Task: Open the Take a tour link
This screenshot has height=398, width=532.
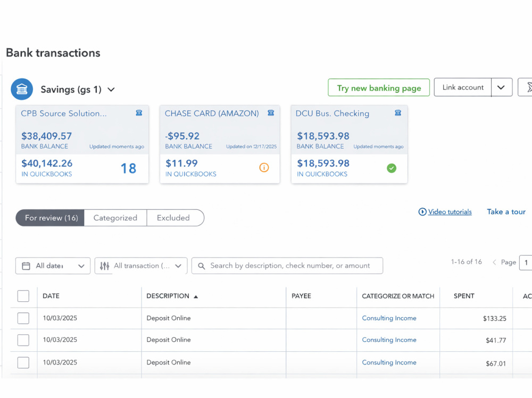Action: pyautogui.click(x=506, y=212)
